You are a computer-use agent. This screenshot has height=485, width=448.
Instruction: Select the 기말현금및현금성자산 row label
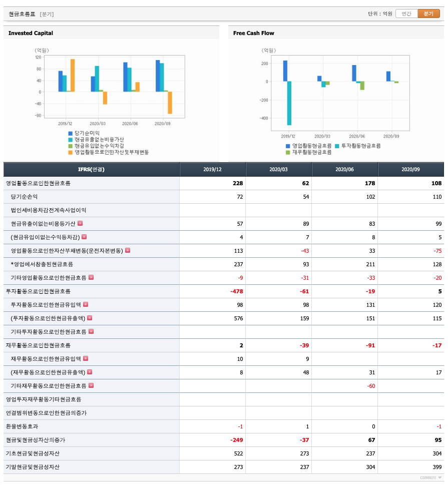(x=33, y=467)
